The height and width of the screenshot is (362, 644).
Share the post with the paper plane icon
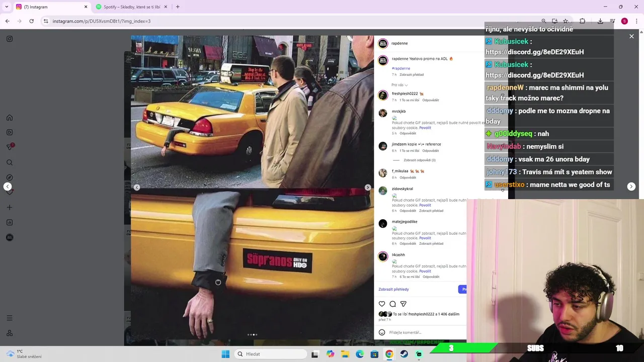tap(403, 304)
